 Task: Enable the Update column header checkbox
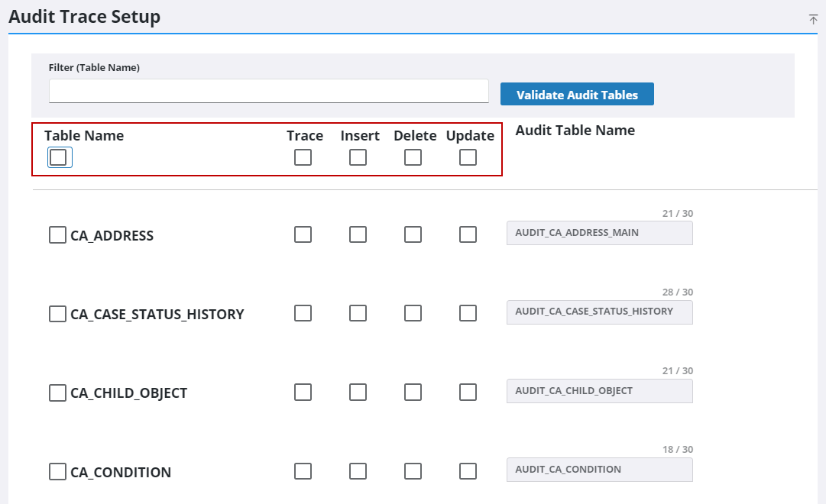coord(468,157)
